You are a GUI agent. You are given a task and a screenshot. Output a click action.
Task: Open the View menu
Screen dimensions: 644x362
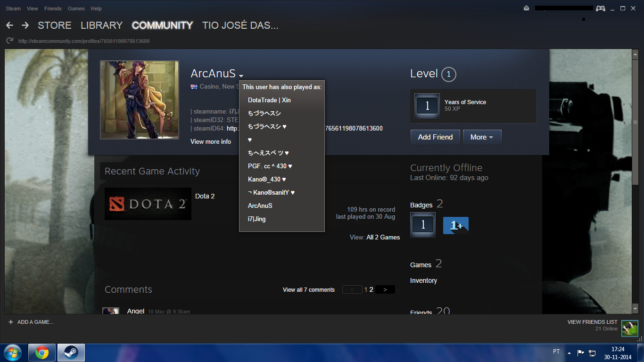click(33, 8)
